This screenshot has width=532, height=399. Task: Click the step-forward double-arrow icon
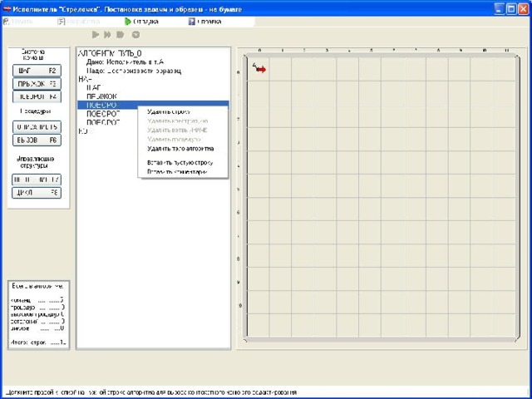[107, 34]
